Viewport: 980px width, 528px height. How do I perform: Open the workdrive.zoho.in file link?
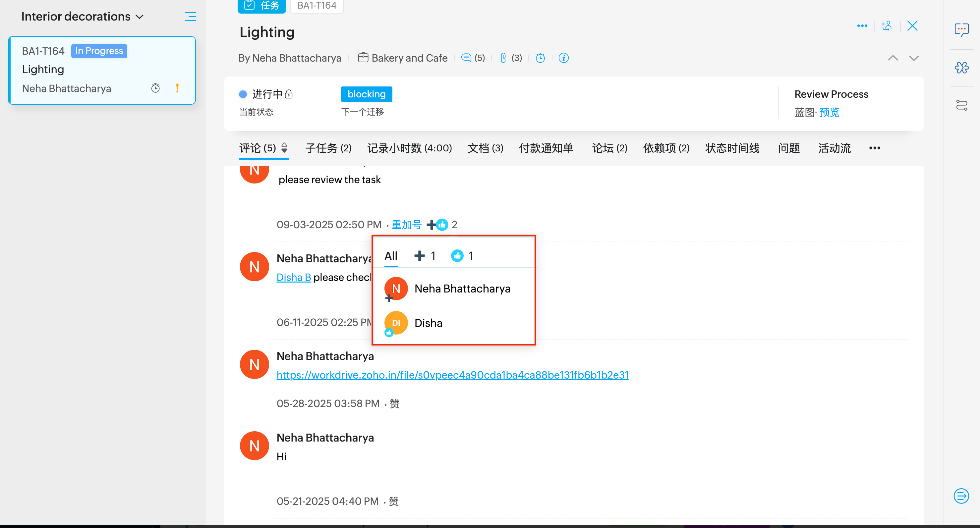point(452,375)
